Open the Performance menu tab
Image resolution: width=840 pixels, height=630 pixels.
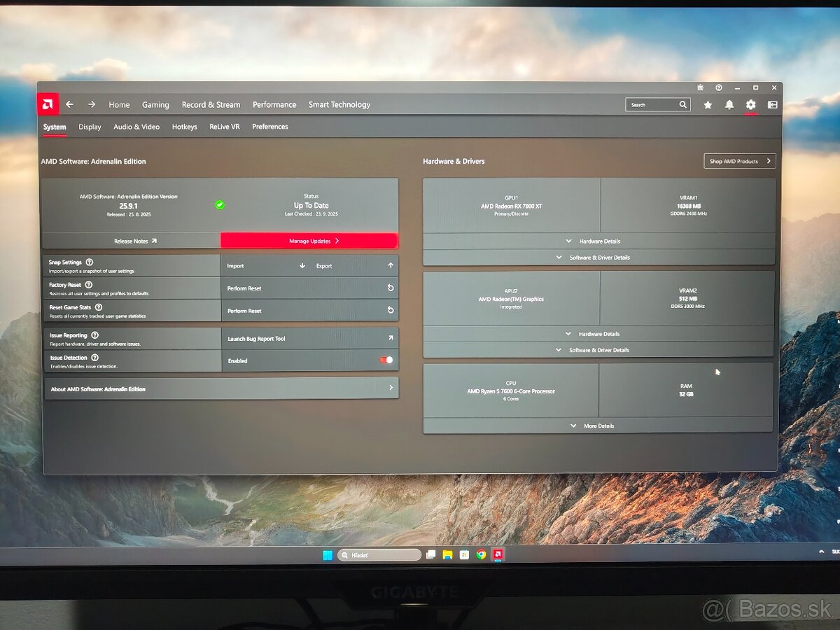point(274,105)
